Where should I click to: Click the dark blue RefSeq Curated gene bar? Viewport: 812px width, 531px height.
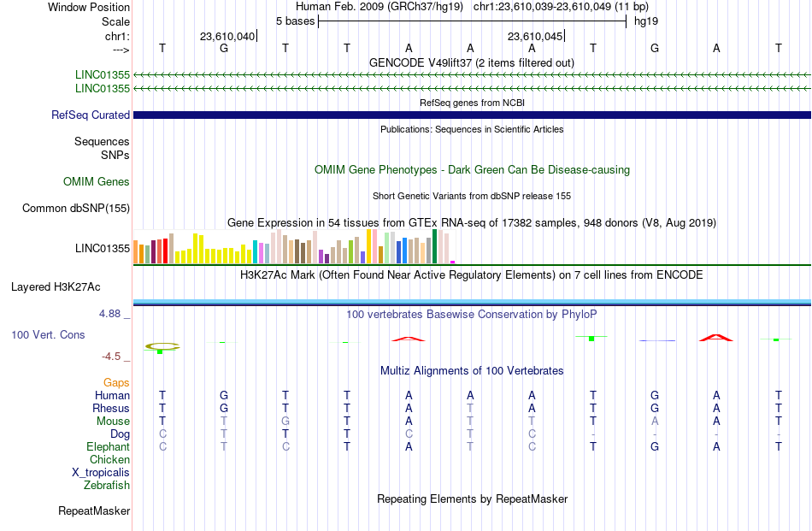[x=472, y=115]
